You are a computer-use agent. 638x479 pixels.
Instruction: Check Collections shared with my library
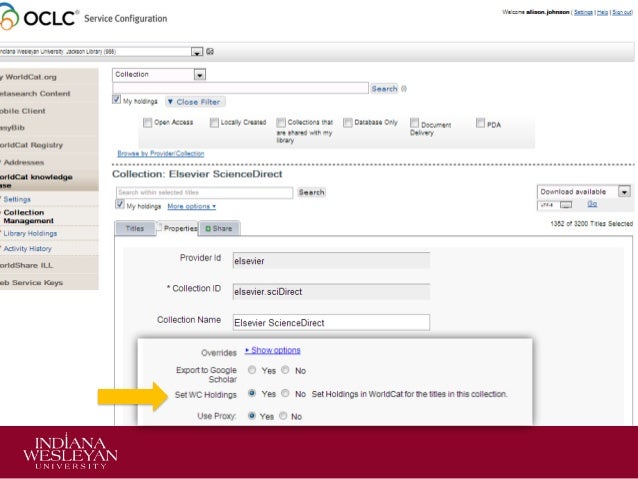pos(281,122)
